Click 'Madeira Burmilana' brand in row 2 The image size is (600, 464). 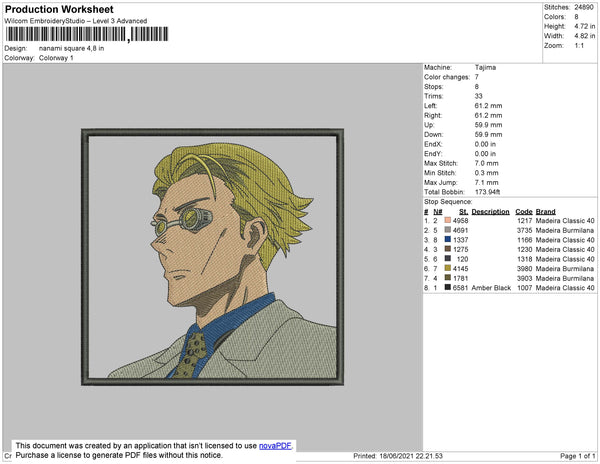565,230
